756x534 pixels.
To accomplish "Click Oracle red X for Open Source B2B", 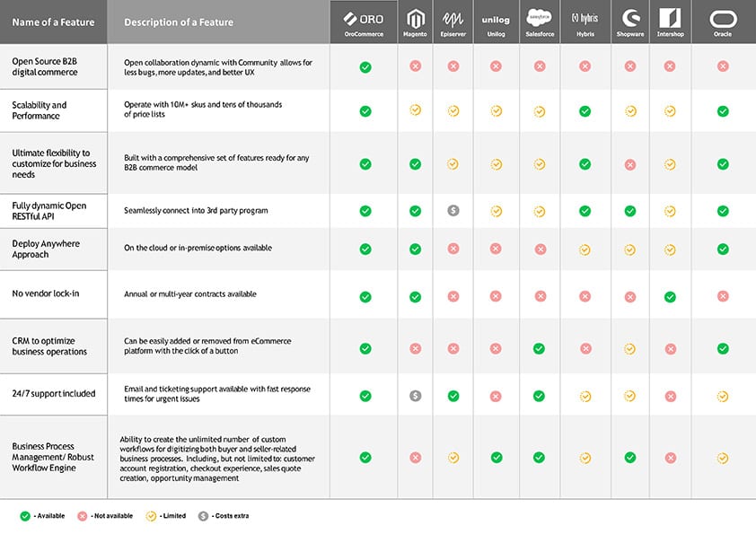I will pyautogui.click(x=723, y=66).
